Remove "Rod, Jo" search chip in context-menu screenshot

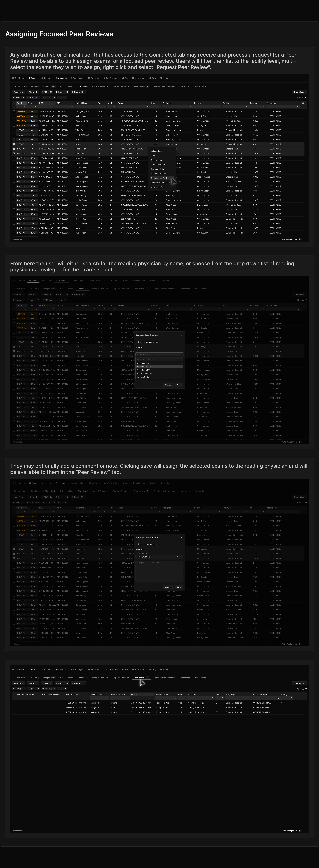click(x=39, y=97)
